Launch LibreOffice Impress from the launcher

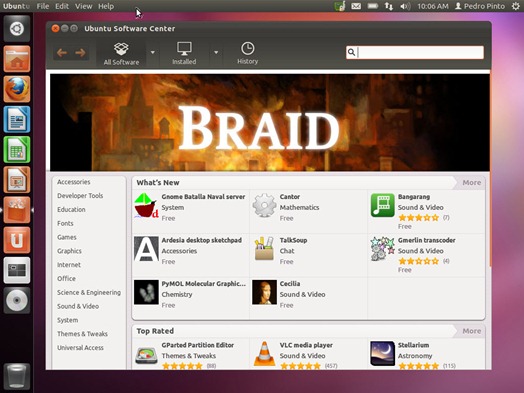pos(17,180)
